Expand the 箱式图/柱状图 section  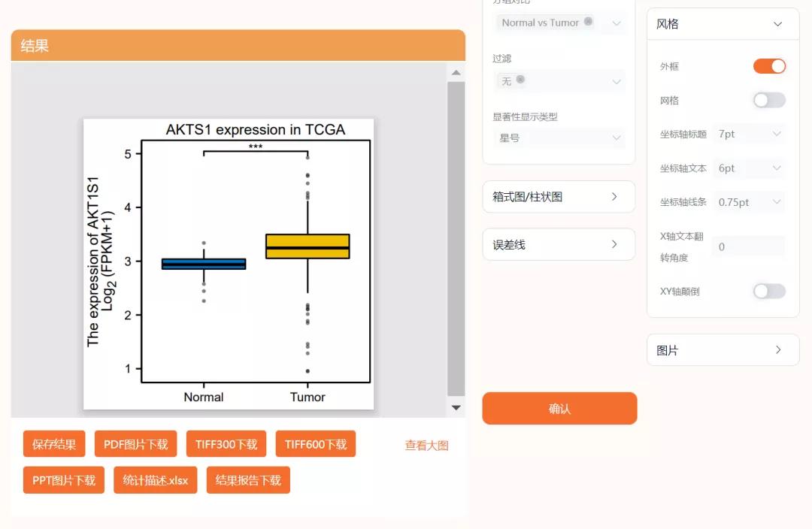click(559, 196)
